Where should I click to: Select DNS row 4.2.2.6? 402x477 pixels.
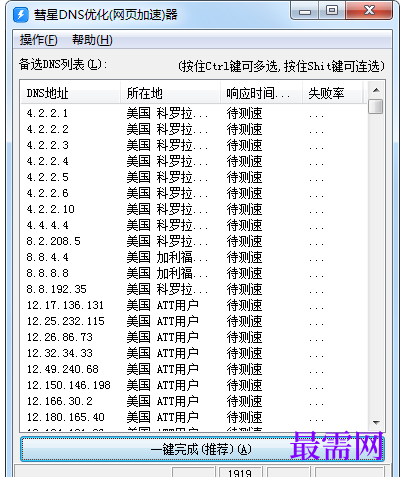[x=193, y=193]
